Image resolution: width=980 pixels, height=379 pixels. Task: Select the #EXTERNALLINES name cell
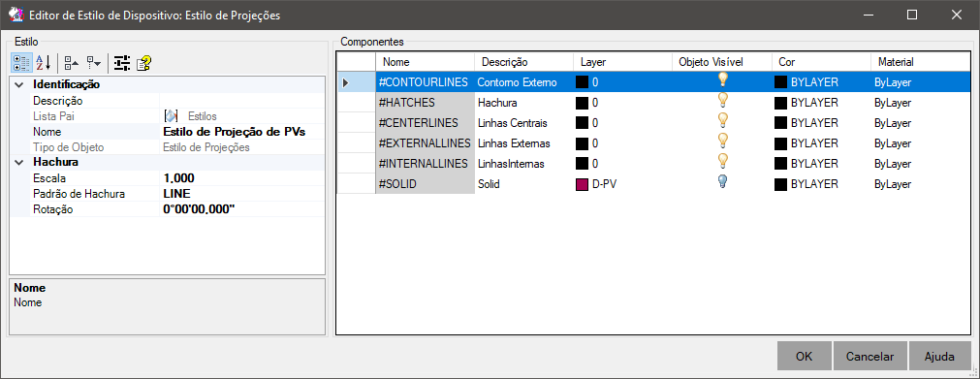point(425,143)
